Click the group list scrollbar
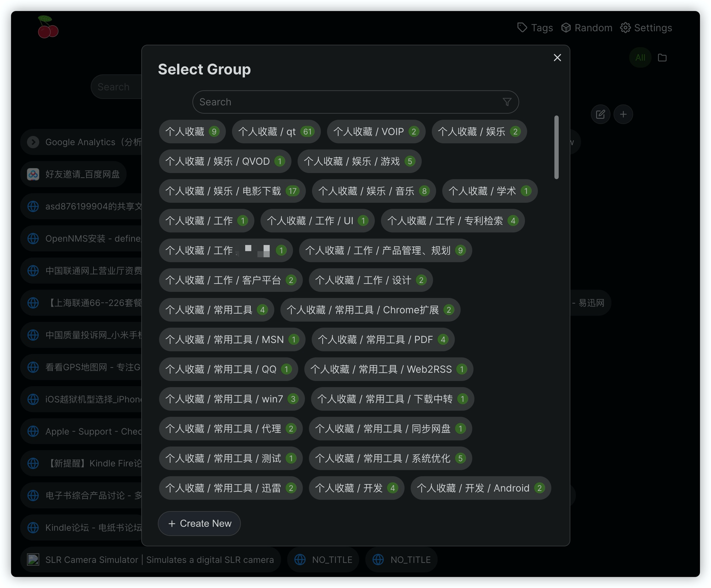711x588 pixels. (556, 147)
